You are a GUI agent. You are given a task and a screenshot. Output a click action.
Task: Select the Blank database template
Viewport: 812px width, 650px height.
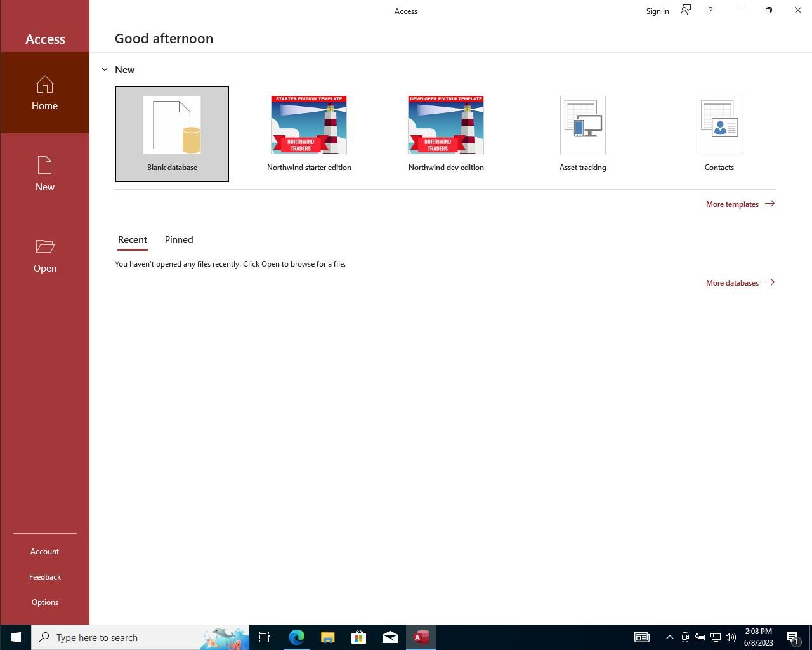pyautogui.click(x=172, y=133)
